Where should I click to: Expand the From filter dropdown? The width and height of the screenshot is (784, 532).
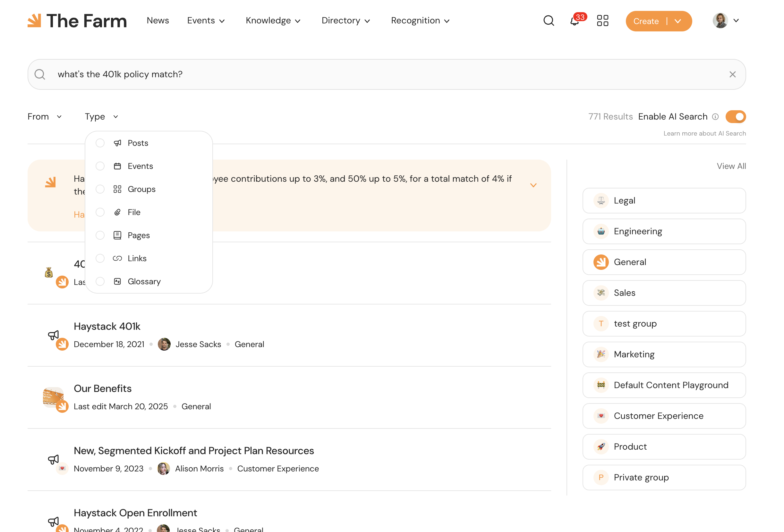point(45,117)
